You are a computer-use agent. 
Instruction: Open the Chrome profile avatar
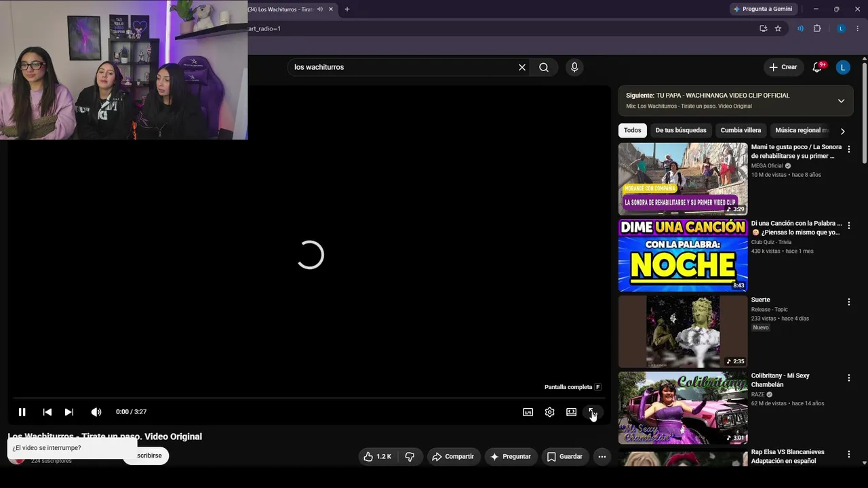[841, 28]
